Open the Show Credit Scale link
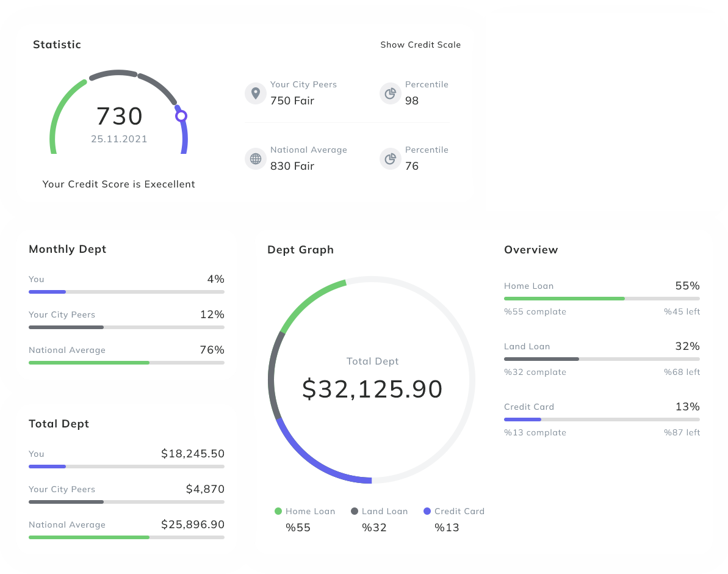 (x=420, y=45)
